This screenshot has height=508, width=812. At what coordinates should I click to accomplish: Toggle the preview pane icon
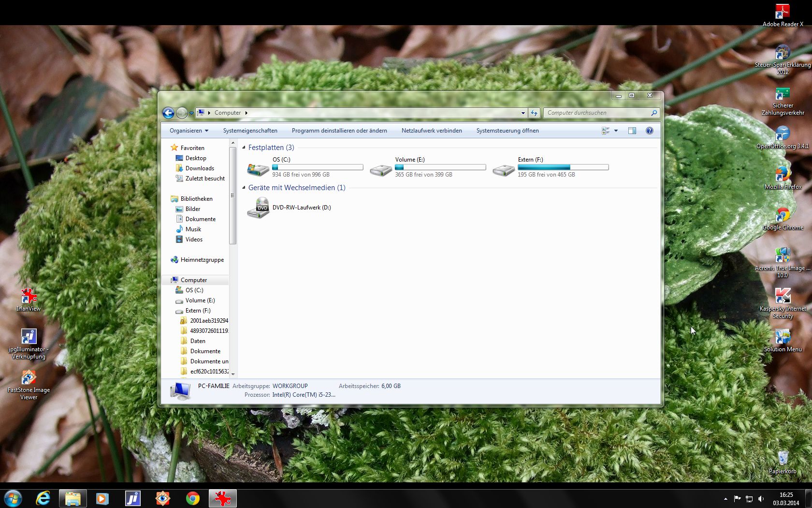632,131
